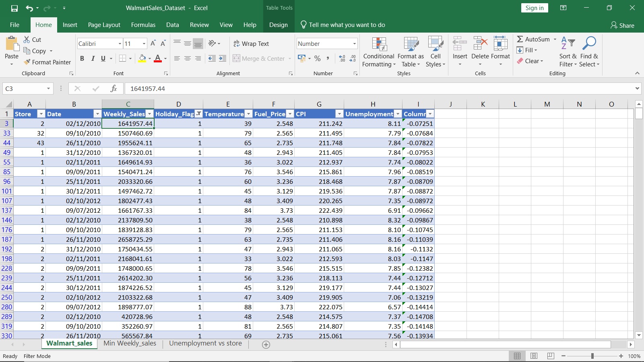This screenshot has width=644, height=362.
Task: Toggle Wrap Text
Action: (x=251, y=43)
